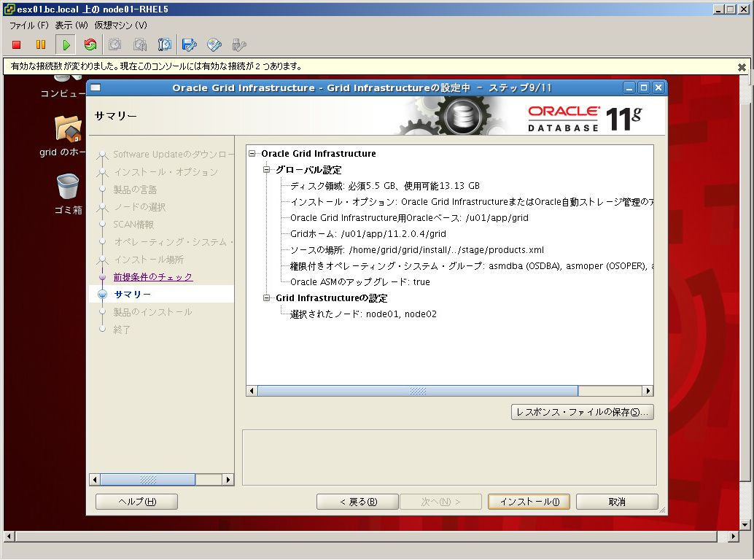Click the USB device connect icon
The height and width of the screenshot is (560, 754).
coord(239,44)
